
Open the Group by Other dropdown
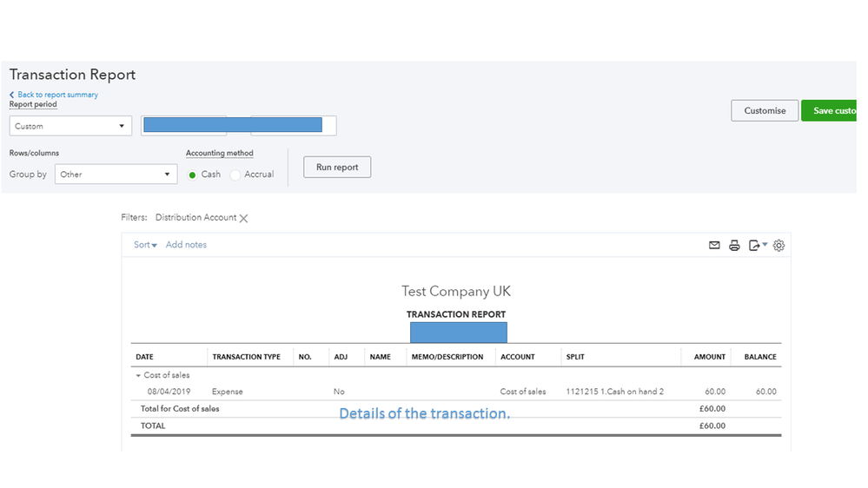tap(116, 175)
